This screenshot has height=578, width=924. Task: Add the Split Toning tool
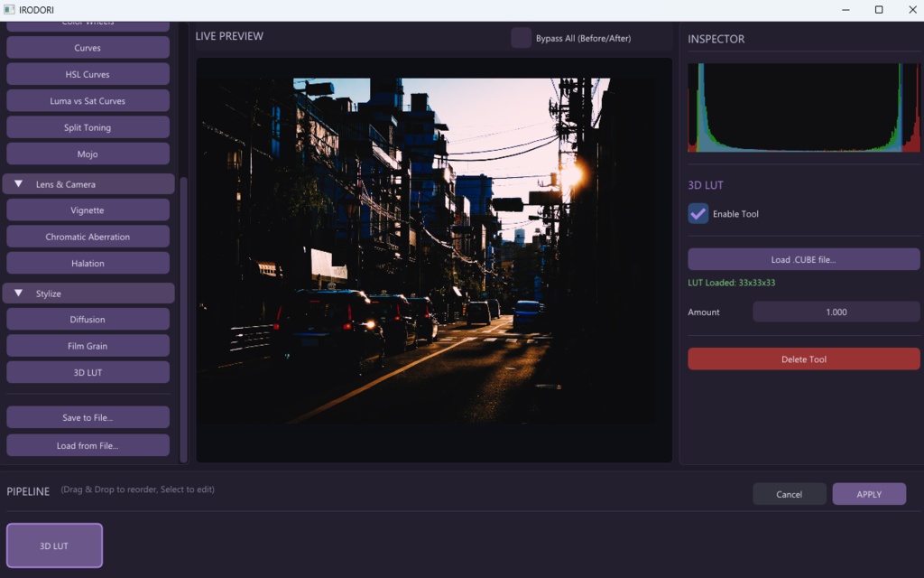pyautogui.click(x=88, y=127)
